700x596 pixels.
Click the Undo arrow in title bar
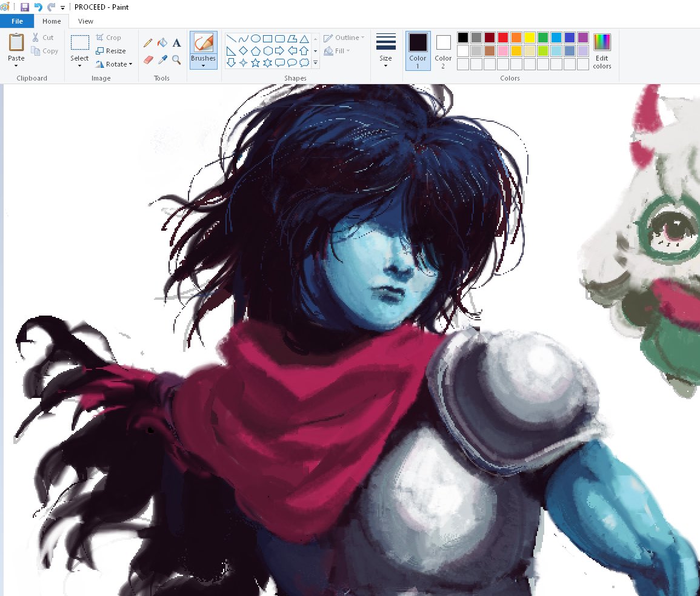pos(38,7)
